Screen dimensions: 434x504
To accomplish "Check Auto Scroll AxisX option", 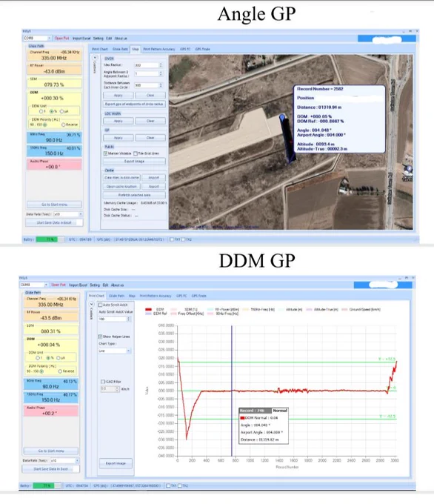I will pyautogui.click(x=100, y=305).
